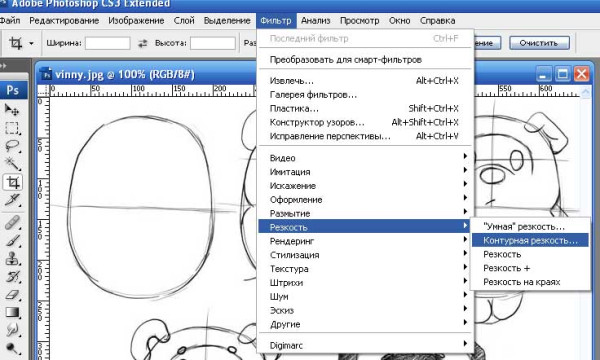Open the Окно menu
Image resolution: width=600 pixels, height=360 pixels.
click(399, 21)
